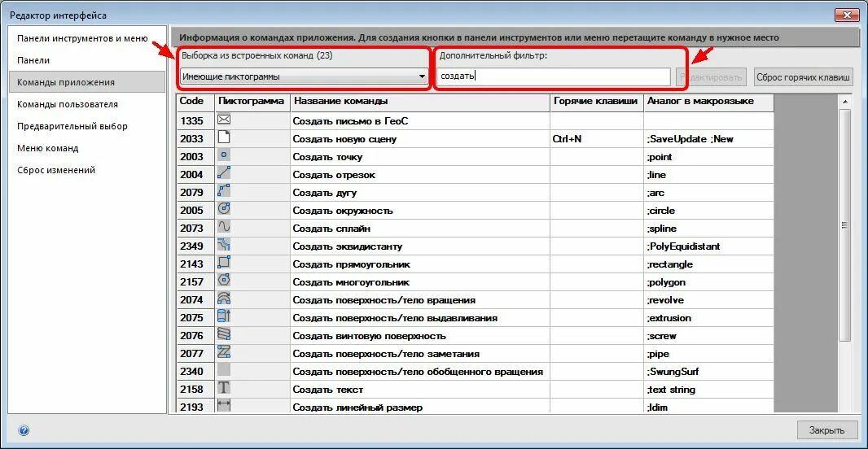
Task: Click the envelope icon for Создать письмо в ГеоС
Action: (x=224, y=120)
